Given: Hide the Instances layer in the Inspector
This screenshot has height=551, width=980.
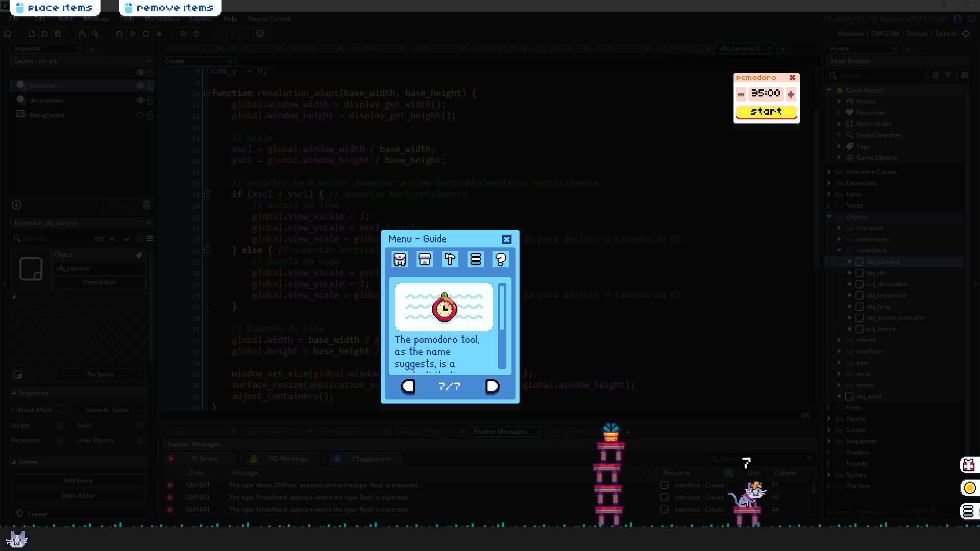Looking at the screenshot, I should (x=140, y=85).
